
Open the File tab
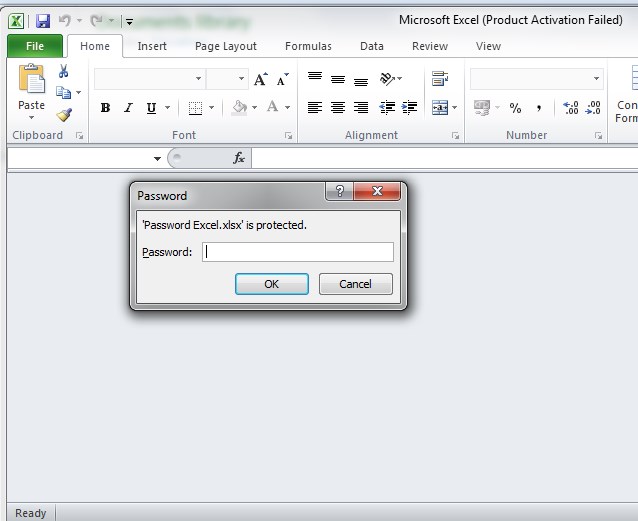(35, 46)
